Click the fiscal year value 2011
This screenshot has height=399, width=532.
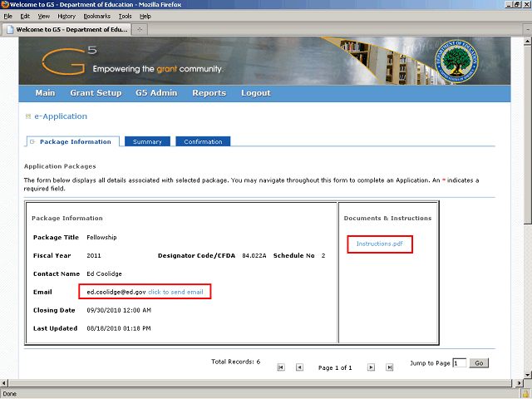coord(94,256)
